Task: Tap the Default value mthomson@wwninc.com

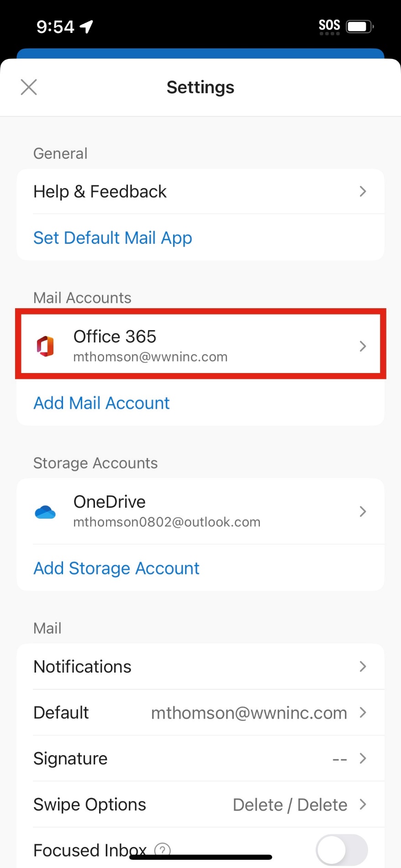Action: 249,713
